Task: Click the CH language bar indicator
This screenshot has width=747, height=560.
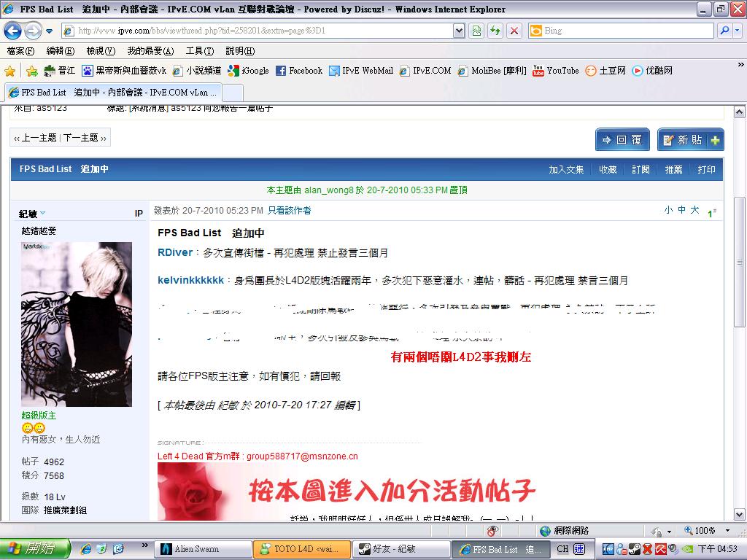Action: click(x=562, y=549)
